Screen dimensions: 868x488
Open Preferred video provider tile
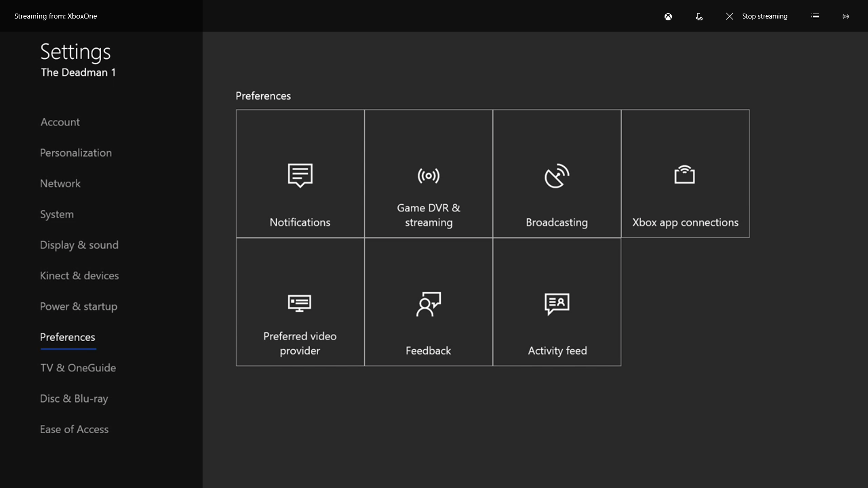point(300,302)
